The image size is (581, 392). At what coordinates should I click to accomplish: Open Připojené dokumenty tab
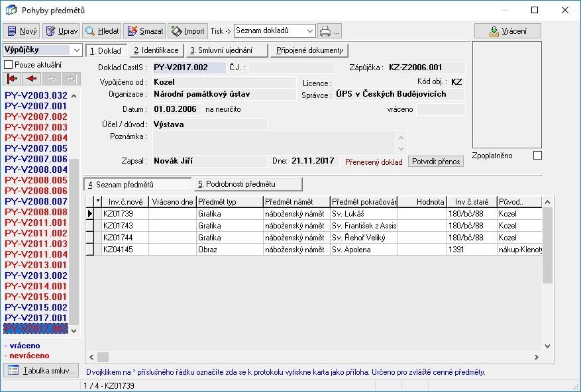[x=309, y=50]
